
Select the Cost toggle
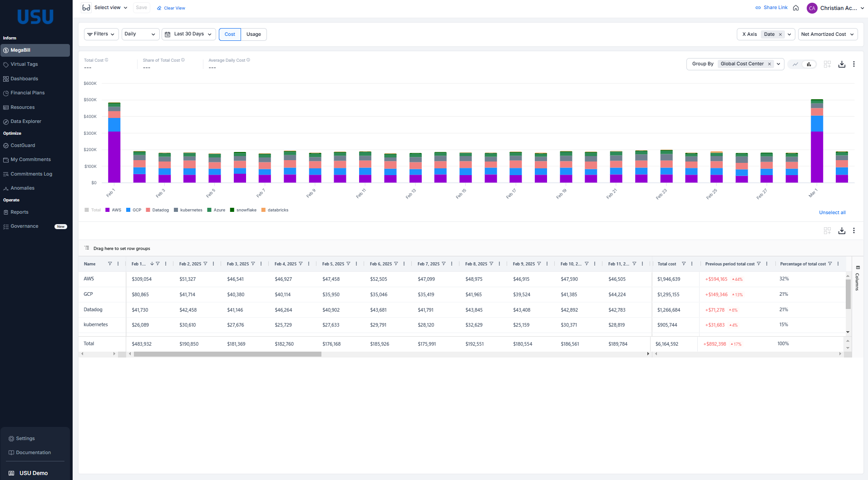pyautogui.click(x=230, y=34)
